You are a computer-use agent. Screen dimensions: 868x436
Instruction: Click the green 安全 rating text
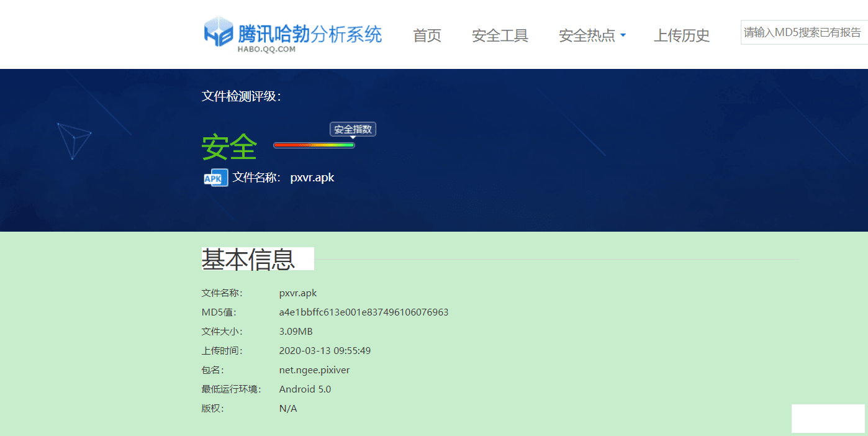coord(229,147)
